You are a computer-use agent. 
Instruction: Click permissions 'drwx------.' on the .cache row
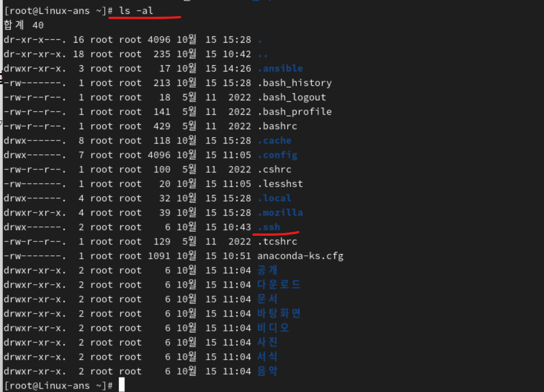pyautogui.click(x=35, y=141)
